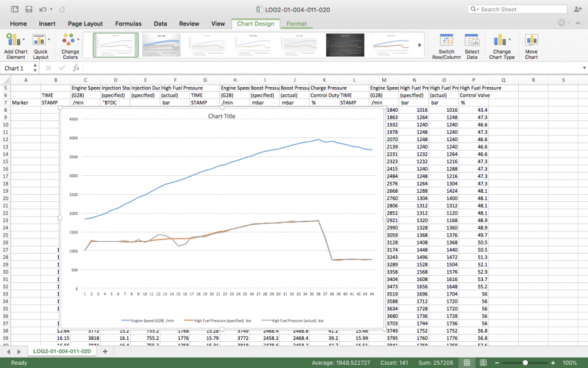Image resolution: width=588 pixels, height=368 pixels.
Task: Open the Formulas ribbon tab
Action: tap(127, 24)
